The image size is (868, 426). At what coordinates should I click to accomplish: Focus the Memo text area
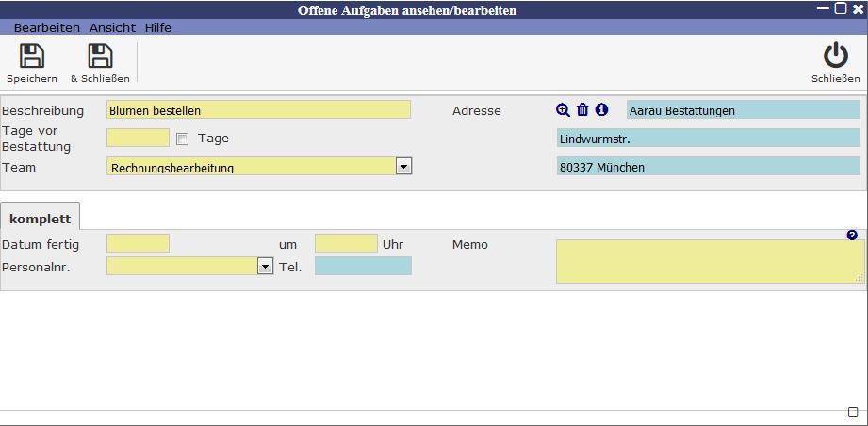pyautogui.click(x=709, y=261)
